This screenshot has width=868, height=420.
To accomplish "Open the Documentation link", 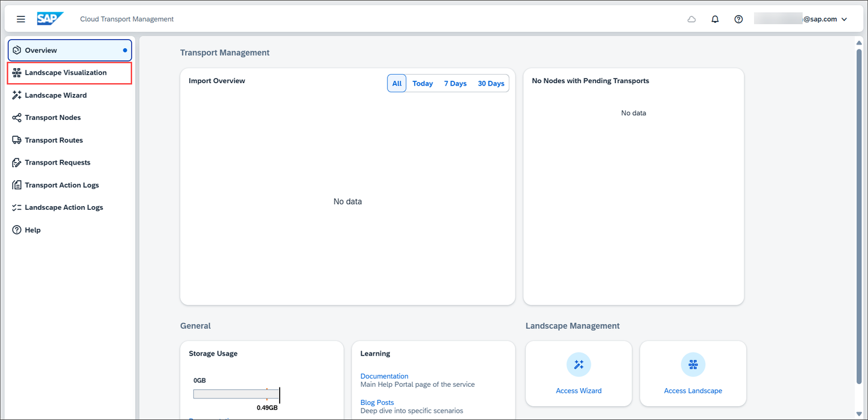I will (x=384, y=376).
